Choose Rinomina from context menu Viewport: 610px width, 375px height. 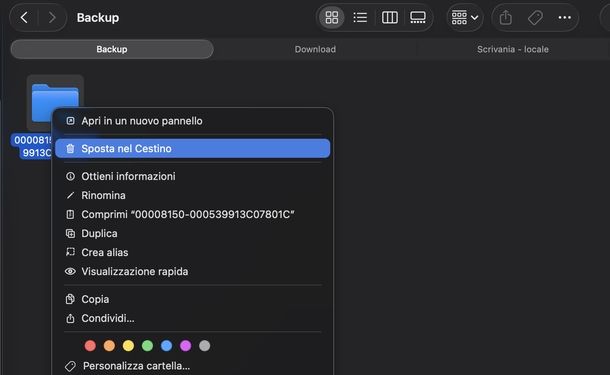(x=193, y=195)
